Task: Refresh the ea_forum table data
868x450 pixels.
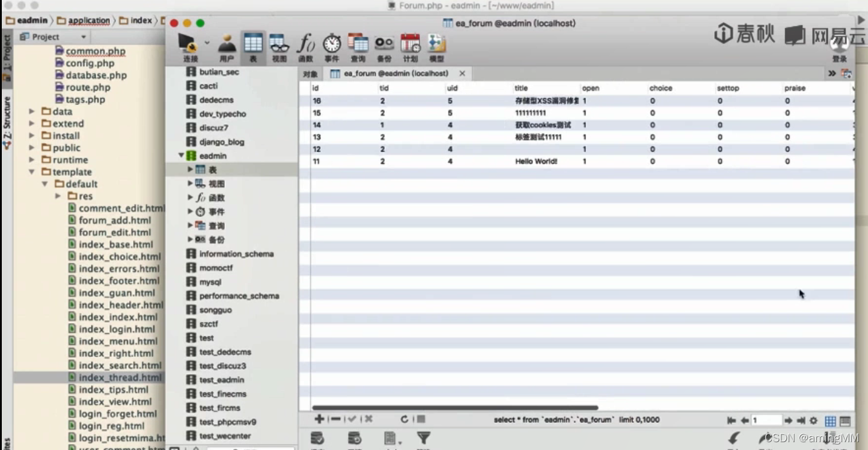Action: point(405,419)
